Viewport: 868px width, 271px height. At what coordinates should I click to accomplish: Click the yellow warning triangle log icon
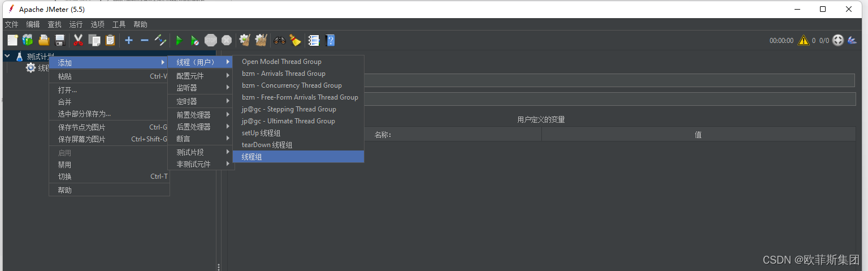[x=803, y=40]
